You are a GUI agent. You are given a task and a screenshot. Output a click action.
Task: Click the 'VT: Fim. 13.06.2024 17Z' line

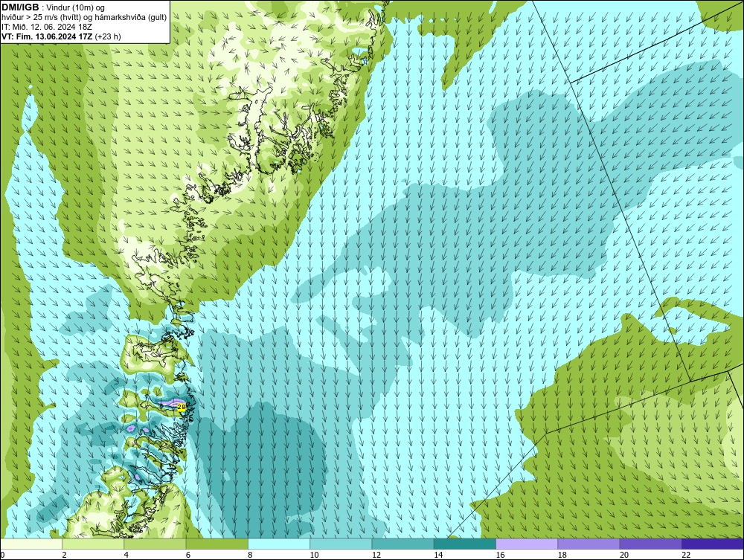(47, 36)
